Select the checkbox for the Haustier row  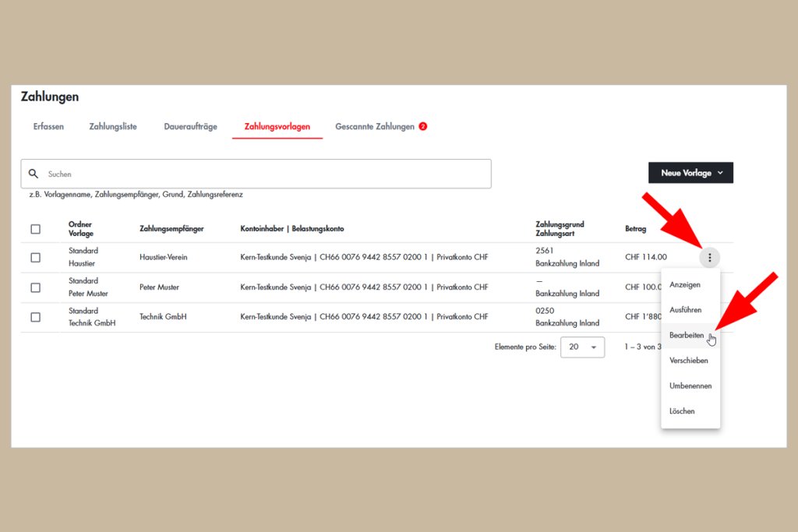tap(35, 256)
